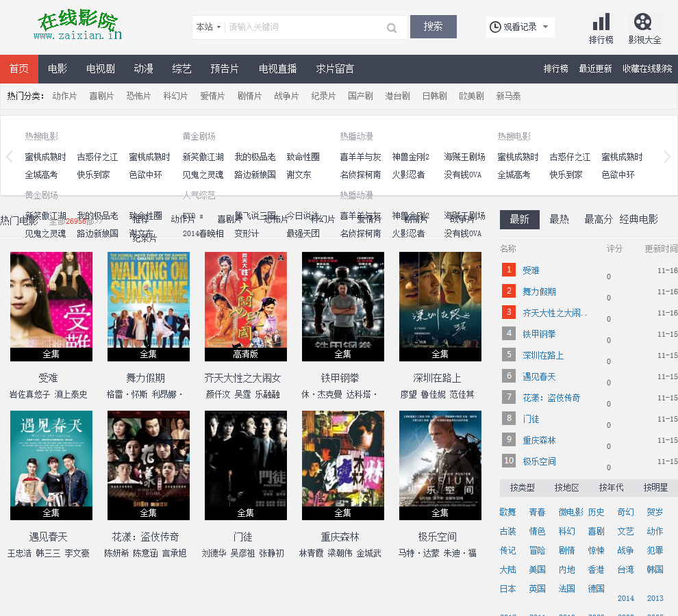This screenshot has width=678, height=616.
Task: Click the keyword search input field
Action: pyautogui.click(x=305, y=27)
